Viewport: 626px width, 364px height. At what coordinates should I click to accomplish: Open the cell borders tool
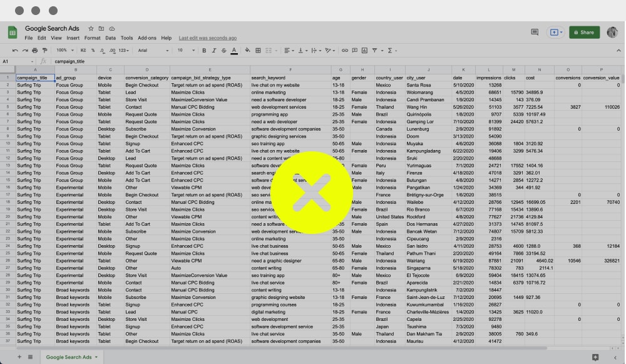point(258,51)
